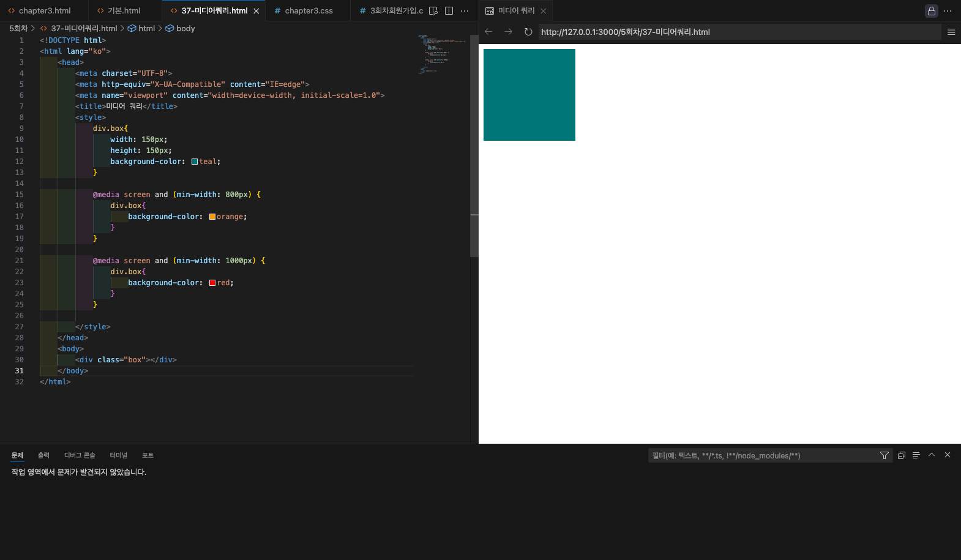Screen dimensions: 961x560
Task: Go back in the preview browser
Action: (488, 32)
